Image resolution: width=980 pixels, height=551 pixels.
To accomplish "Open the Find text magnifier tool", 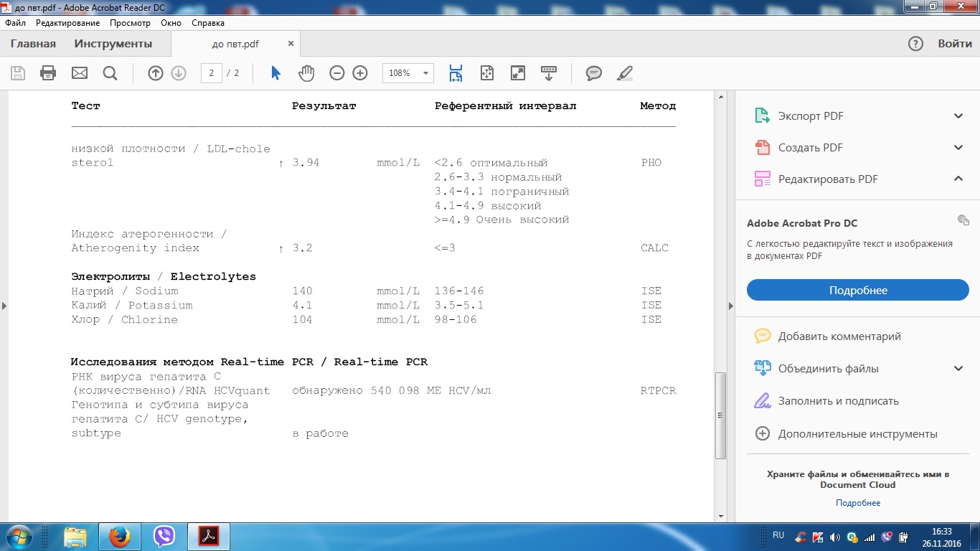I will point(110,73).
